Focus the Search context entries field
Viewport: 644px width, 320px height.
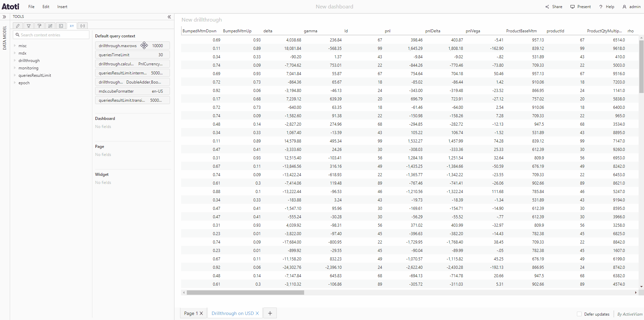point(51,35)
